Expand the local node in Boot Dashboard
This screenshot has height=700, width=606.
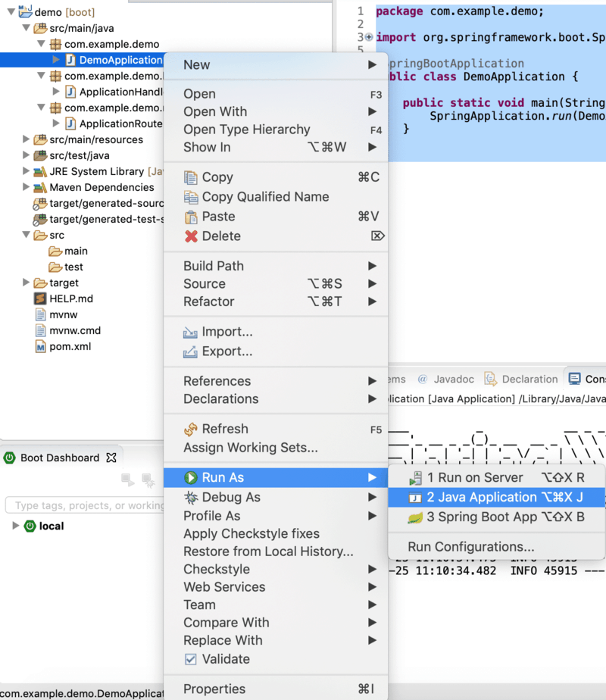pyautogui.click(x=16, y=526)
